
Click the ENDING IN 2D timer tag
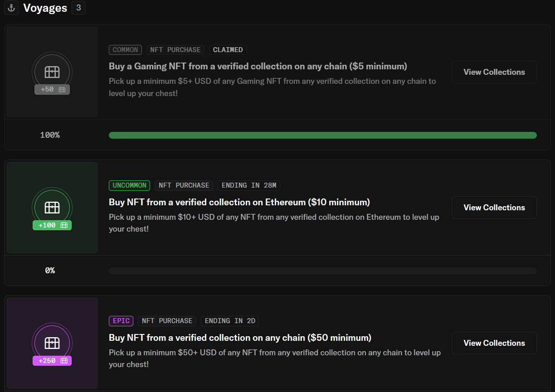[x=230, y=321]
